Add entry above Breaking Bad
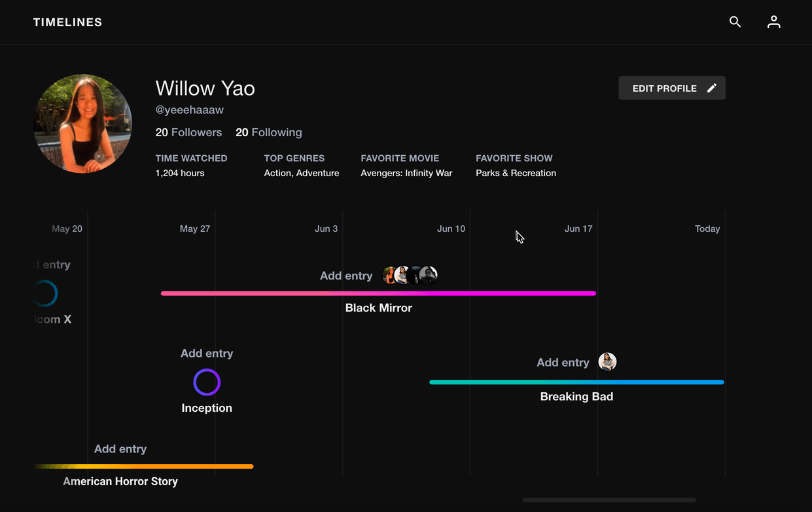This screenshot has height=512, width=812. coord(563,363)
